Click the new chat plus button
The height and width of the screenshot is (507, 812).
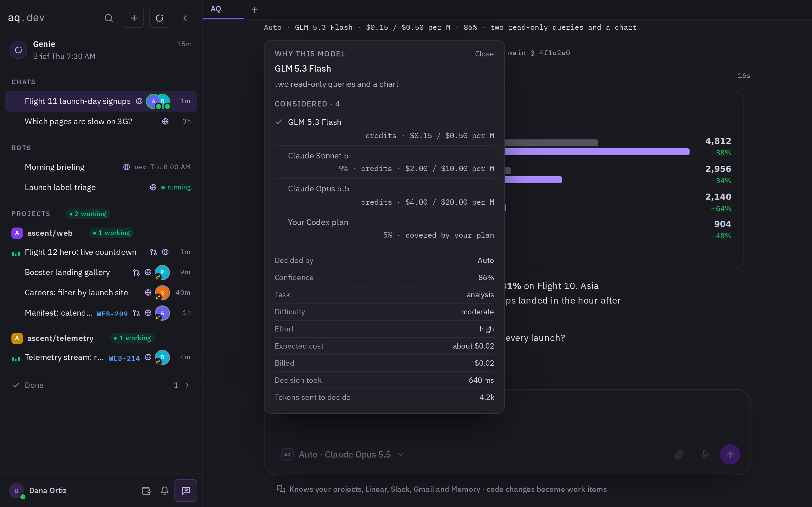(x=134, y=18)
